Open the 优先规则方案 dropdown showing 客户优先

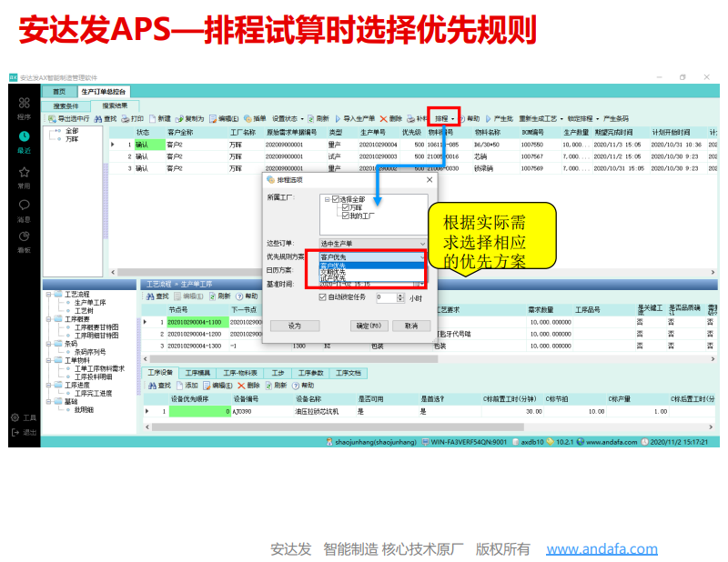tap(373, 257)
